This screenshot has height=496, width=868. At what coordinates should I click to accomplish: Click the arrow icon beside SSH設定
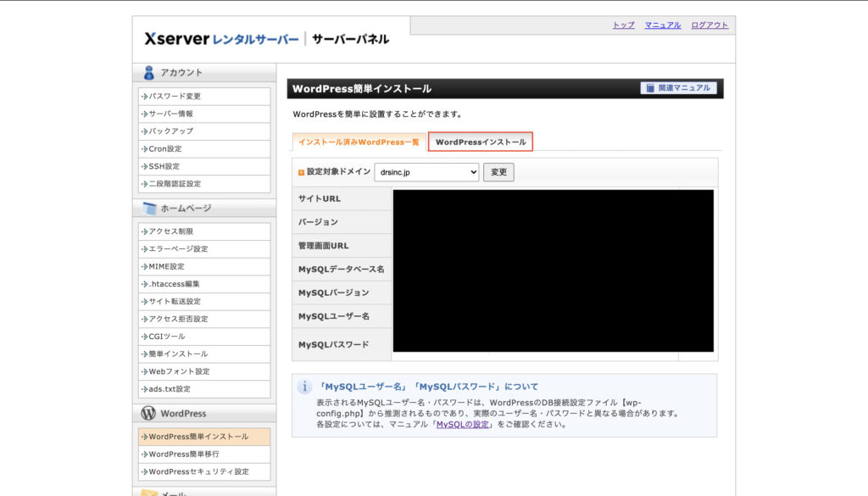(x=144, y=167)
